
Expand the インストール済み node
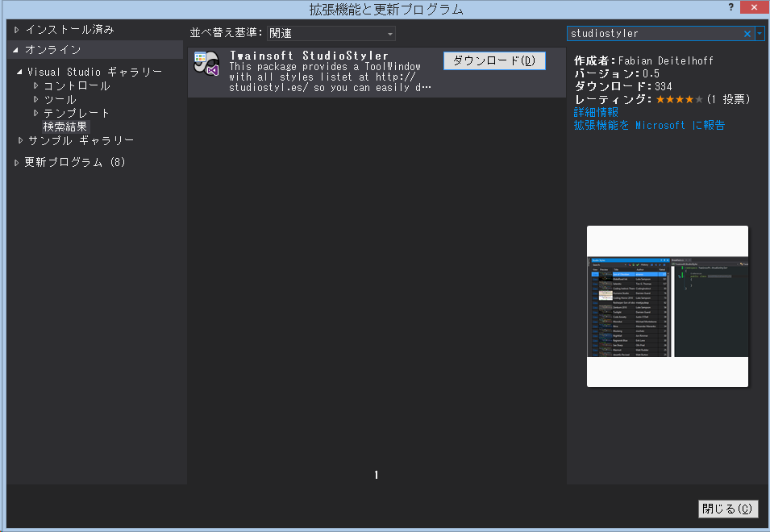tap(17, 30)
